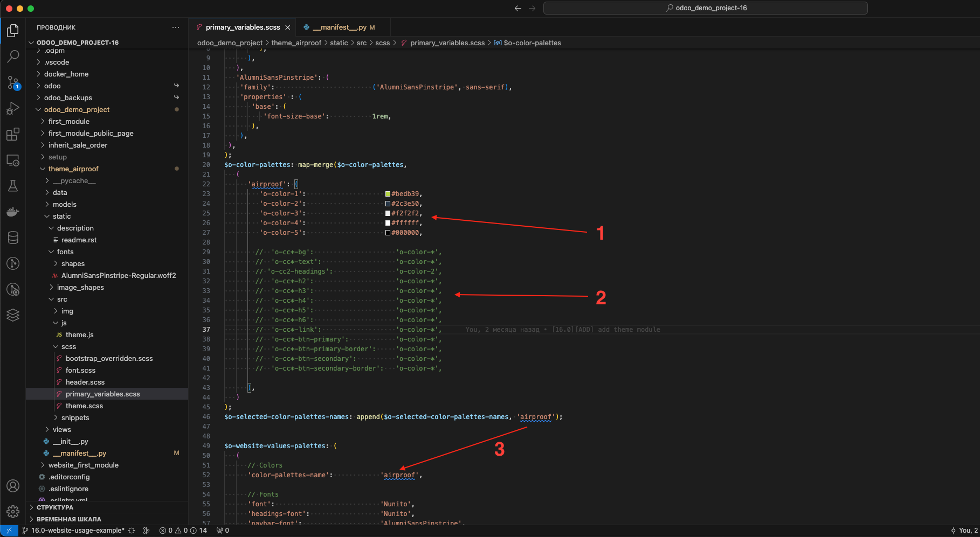Click breadcrumb odoo_demo_project
Image resolution: width=980 pixels, height=537 pixels.
[230, 43]
